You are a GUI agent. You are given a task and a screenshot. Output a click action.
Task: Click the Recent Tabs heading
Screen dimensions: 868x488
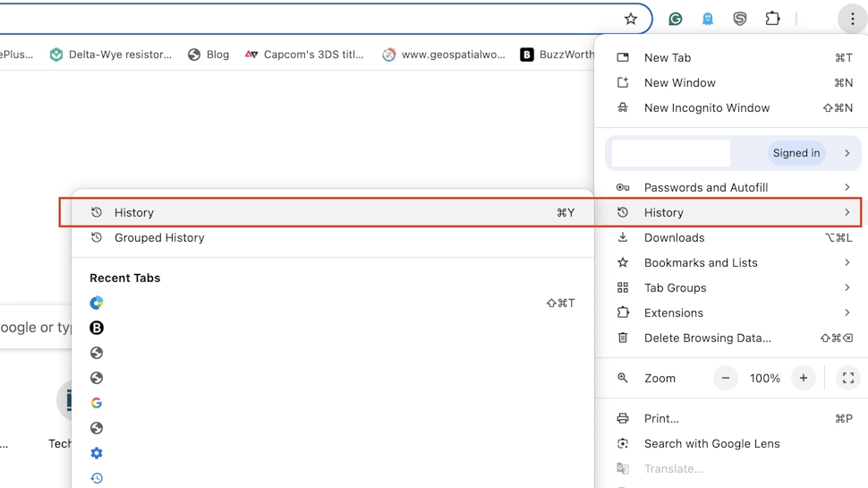[x=125, y=278]
